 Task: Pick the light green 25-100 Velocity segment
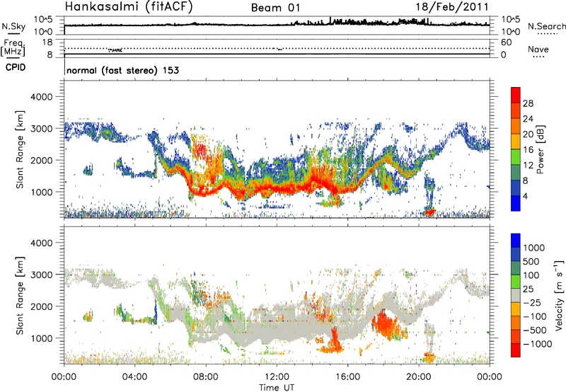pos(516,282)
